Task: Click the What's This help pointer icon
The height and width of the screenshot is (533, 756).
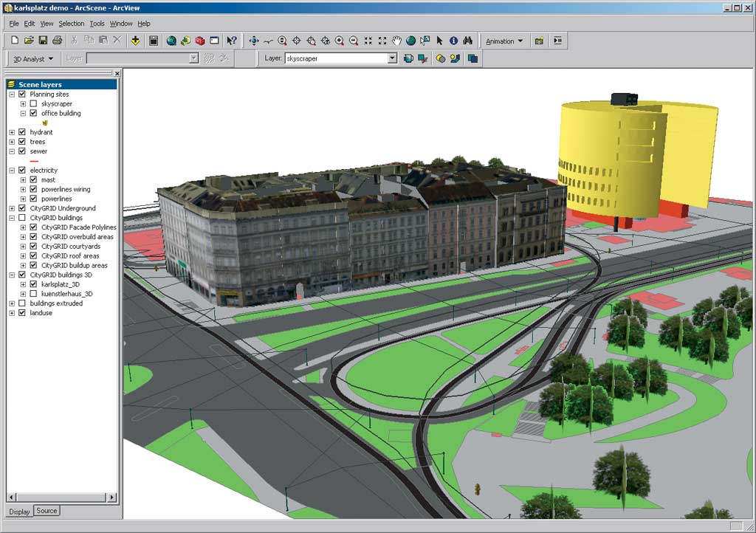Action: pyautogui.click(x=232, y=41)
